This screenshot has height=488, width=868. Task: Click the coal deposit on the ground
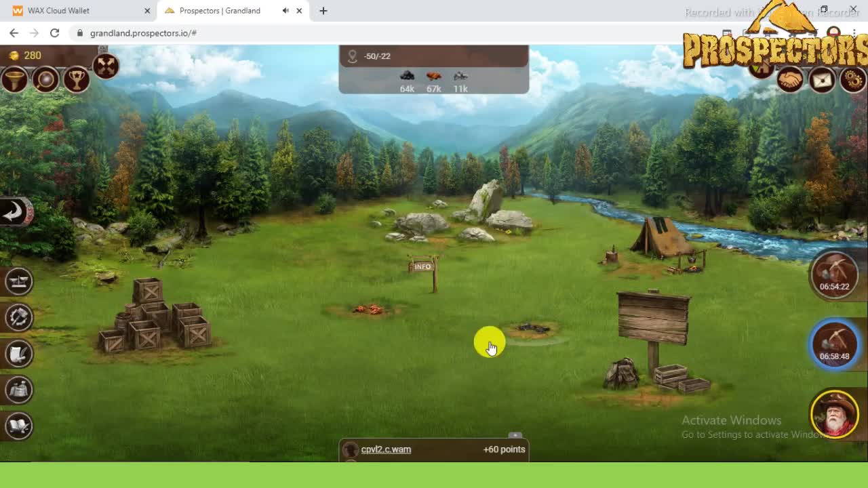click(x=533, y=329)
